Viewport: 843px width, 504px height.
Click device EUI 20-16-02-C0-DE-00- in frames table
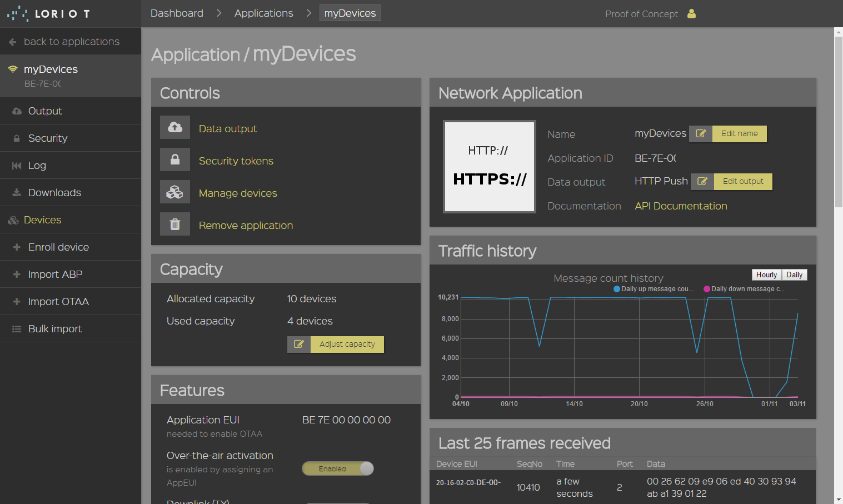468,482
